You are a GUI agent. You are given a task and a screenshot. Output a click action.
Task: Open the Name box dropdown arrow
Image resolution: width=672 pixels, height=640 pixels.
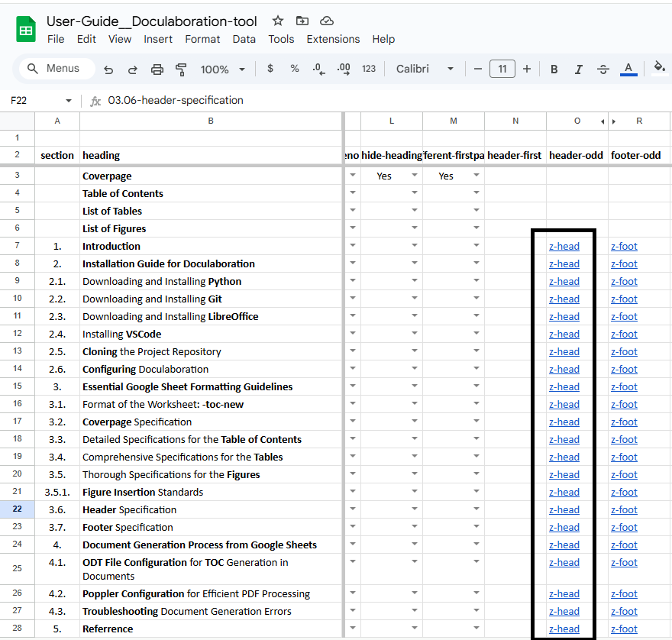click(x=68, y=101)
